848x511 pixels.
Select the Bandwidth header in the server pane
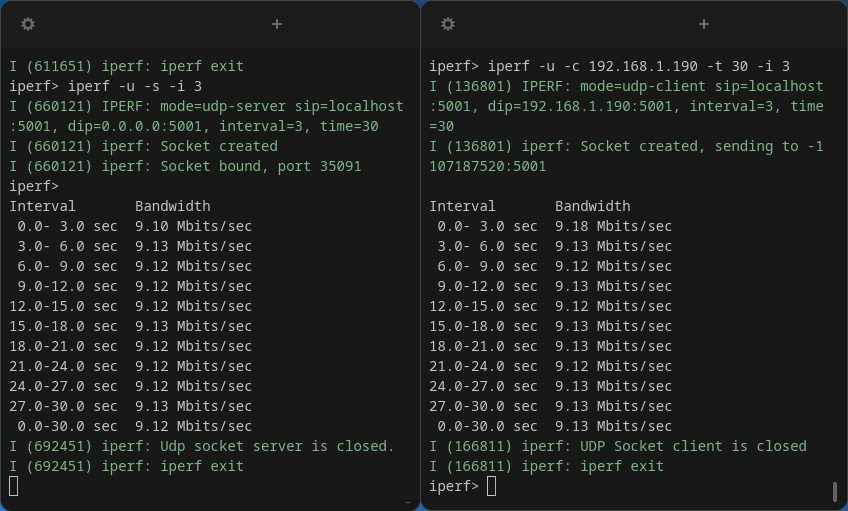(173, 206)
